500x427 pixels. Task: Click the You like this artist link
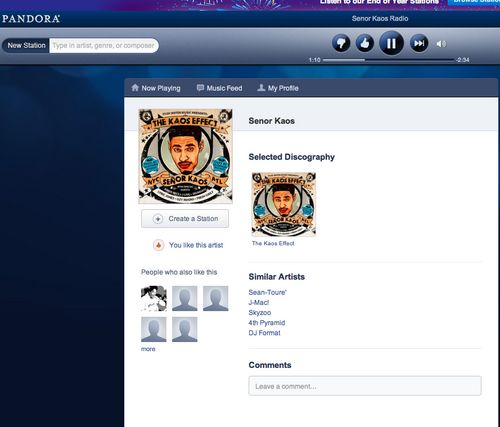[196, 245]
